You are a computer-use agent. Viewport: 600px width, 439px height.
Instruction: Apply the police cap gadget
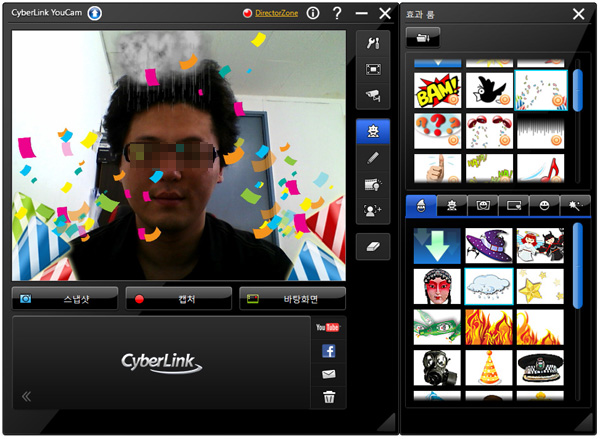point(540,367)
